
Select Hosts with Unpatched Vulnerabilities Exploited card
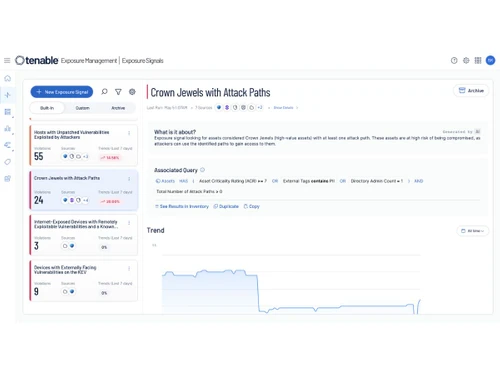pyautogui.click(x=83, y=145)
